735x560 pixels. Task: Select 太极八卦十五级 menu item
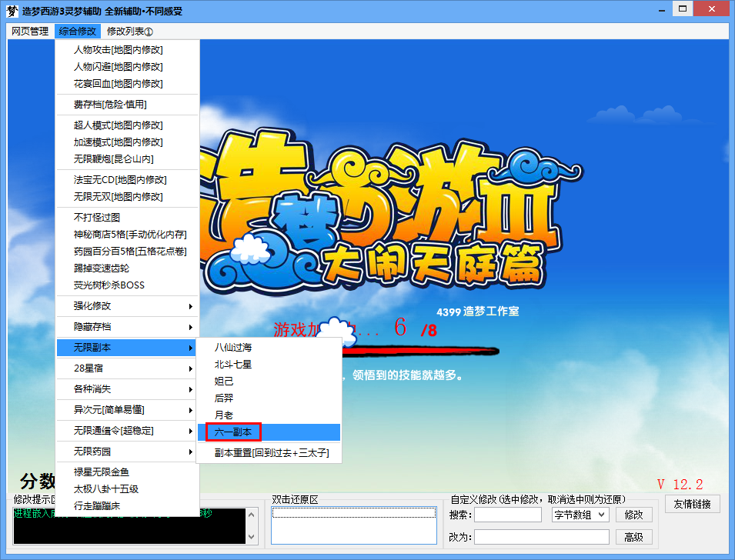(x=128, y=488)
